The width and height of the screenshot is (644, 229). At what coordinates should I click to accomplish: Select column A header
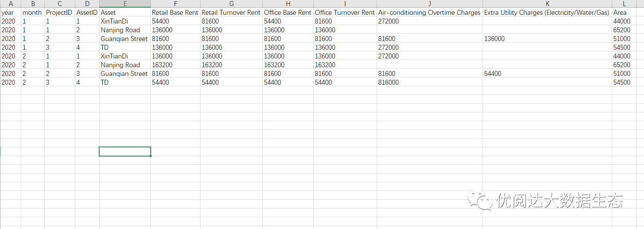pyautogui.click(x=11, y=4)
